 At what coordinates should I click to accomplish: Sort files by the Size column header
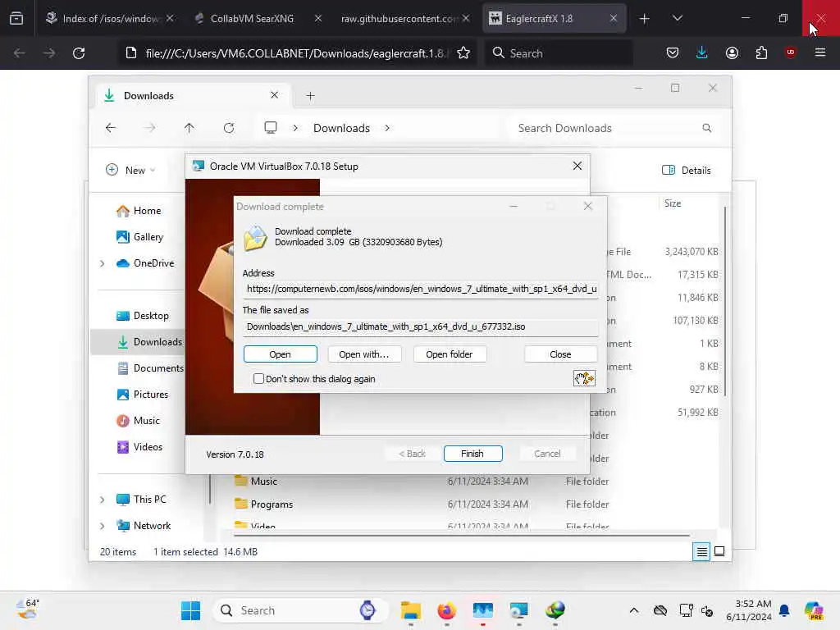tap(673, 203)
